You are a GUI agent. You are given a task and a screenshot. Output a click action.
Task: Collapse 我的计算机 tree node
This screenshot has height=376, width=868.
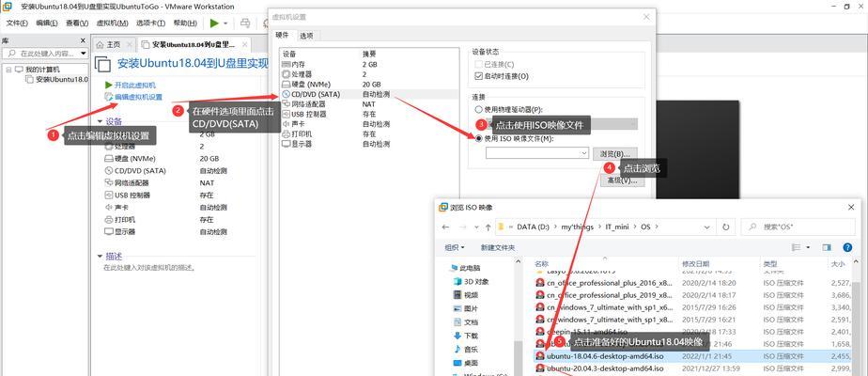pos(8,70)
